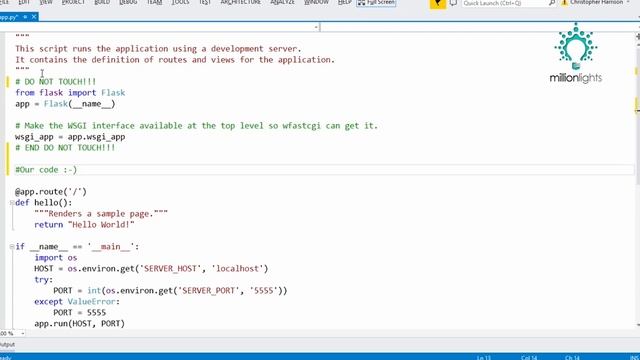Click the 'app = Flask(__name__)' line
Viewport: 640px width, 360px height.
65,104
